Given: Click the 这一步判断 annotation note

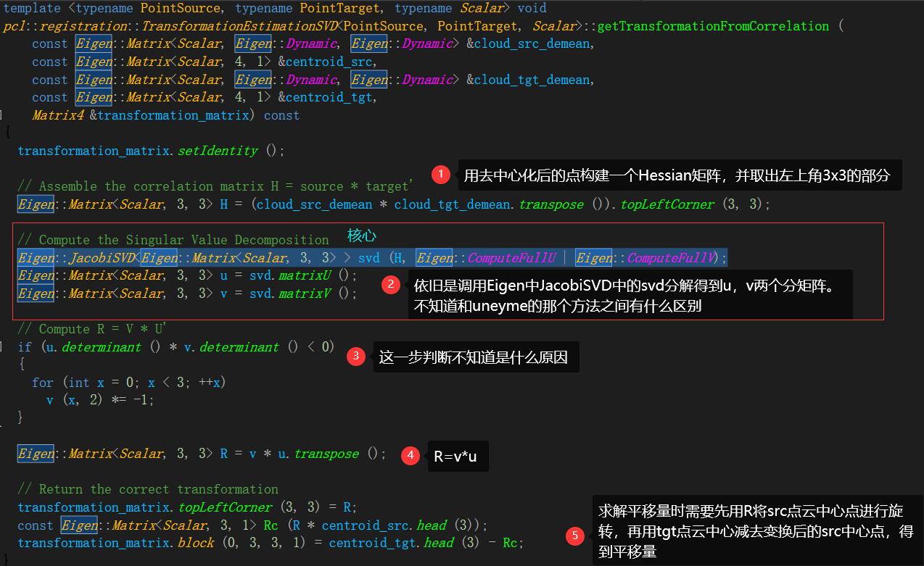Looking at the screenshot, I should coord(476,357).
